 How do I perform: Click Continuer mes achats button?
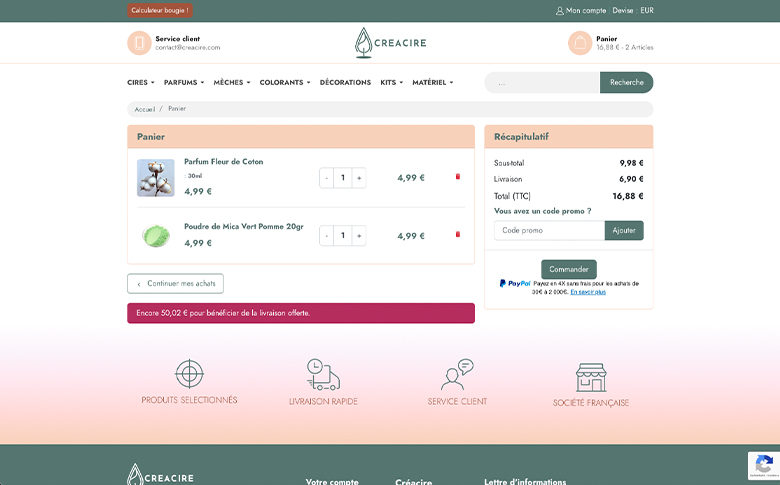pos(176,284)
